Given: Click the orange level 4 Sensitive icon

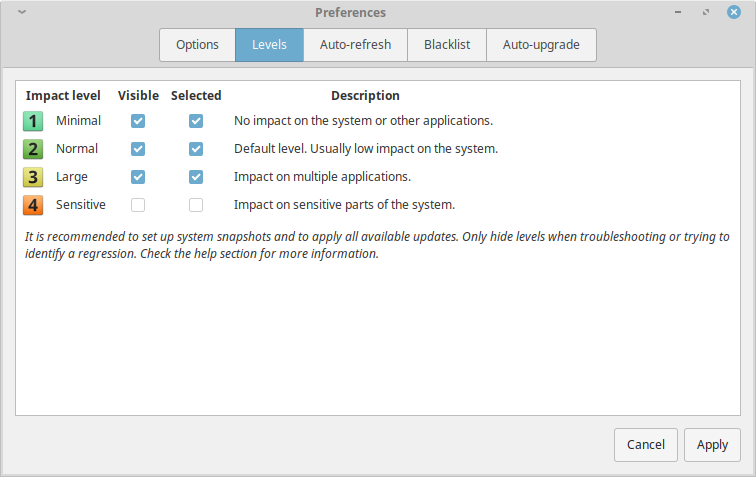Looking at the screenshot, I should (34, 205).
